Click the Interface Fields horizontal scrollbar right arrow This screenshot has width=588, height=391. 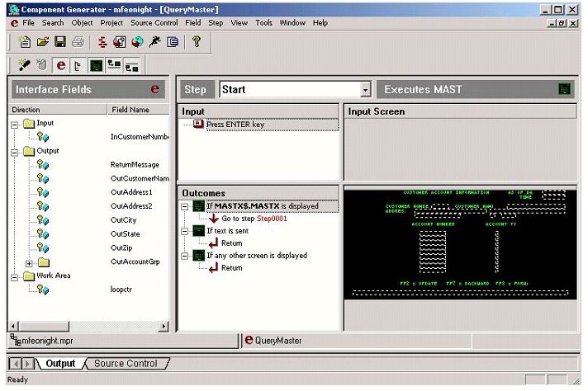(163, 327)
